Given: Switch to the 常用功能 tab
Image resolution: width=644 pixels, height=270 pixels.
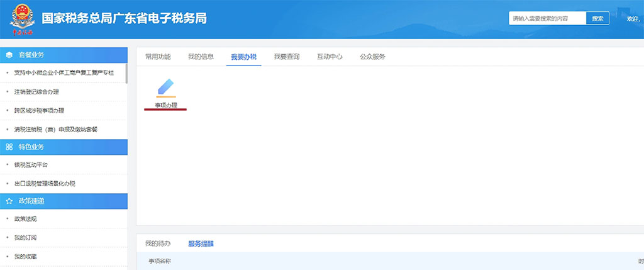Looking at the screenshot, I should (x=158, y=57).
